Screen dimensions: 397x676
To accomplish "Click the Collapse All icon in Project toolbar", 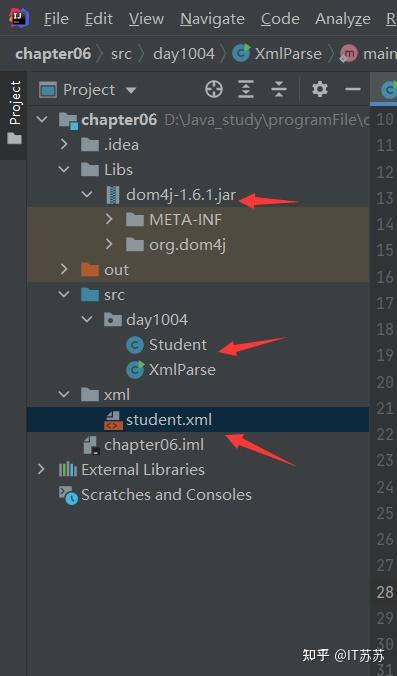I will 279,90.
